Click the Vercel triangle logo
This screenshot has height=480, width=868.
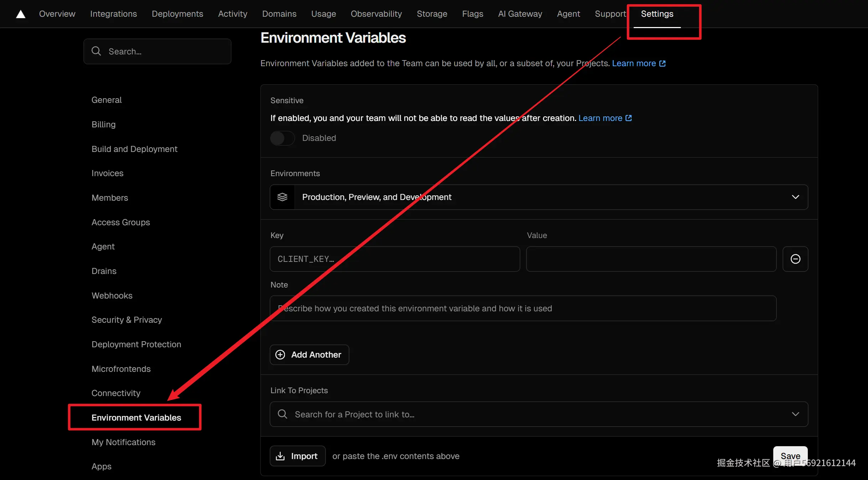tap(21, 14)
